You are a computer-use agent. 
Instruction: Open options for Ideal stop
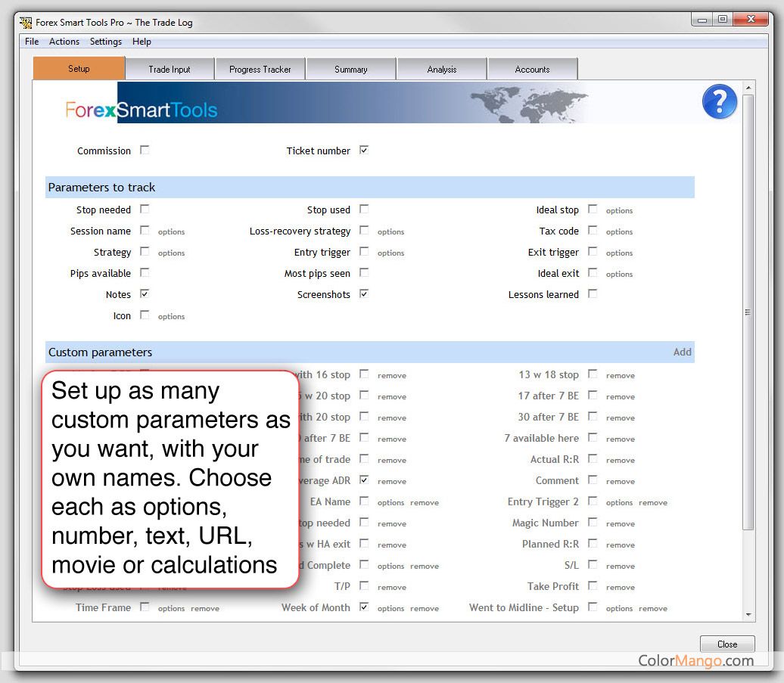click(620, 211)
